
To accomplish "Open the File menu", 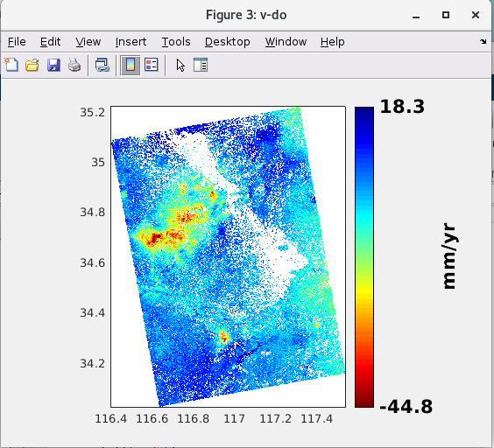I will pyautogui.click(x=17, y=42).
